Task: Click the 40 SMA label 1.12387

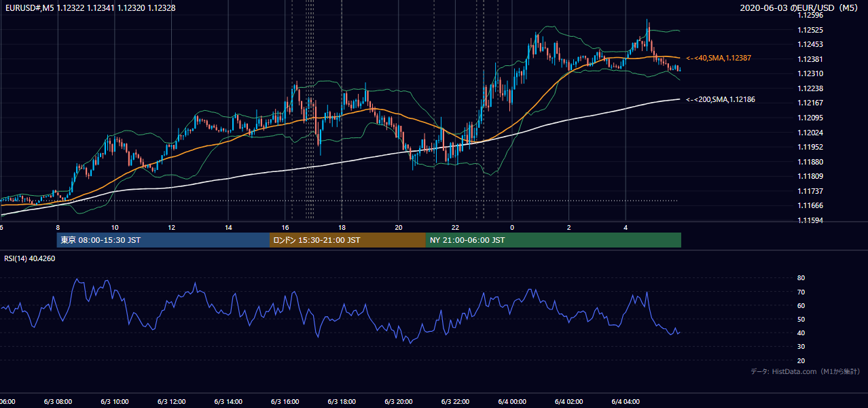Action: 718,58
